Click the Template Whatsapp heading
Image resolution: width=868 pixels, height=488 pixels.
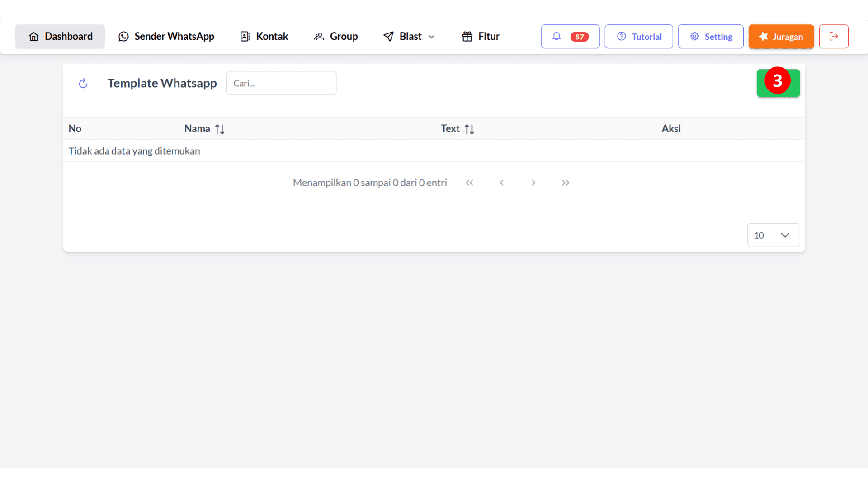162,83
